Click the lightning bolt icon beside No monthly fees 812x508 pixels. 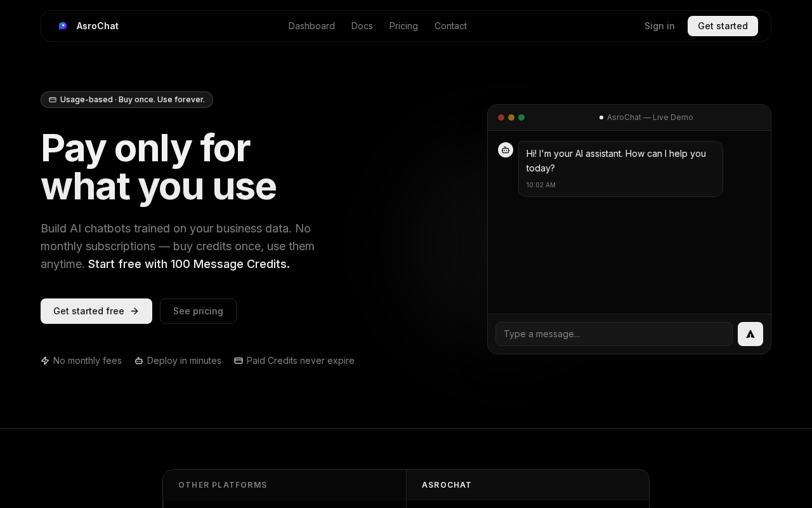click(x=45, y=361)
